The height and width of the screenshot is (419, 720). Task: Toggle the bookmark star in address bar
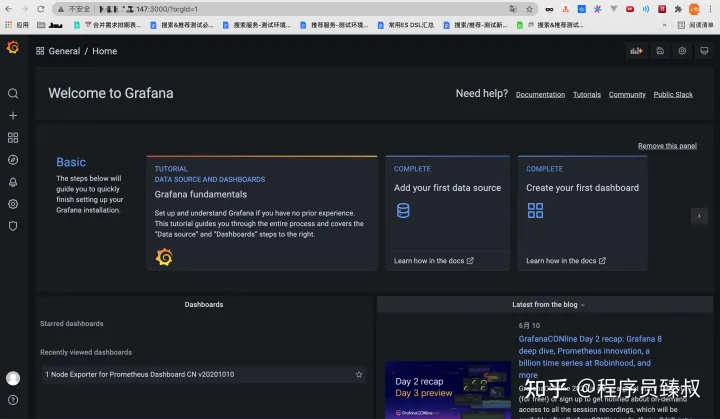(x=529, y=9)
